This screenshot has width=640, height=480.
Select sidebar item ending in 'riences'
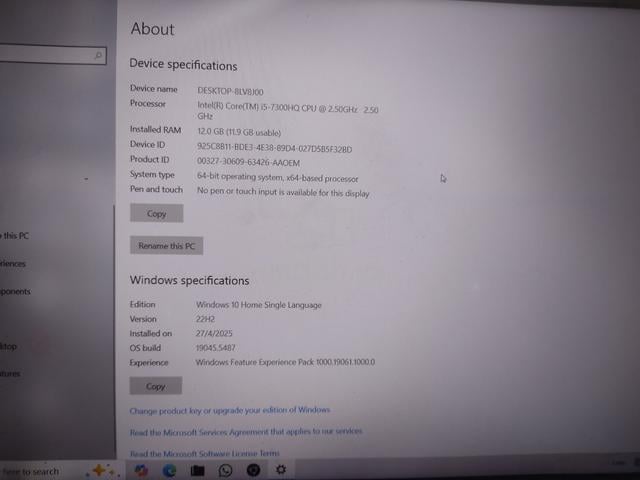tap(13, 264)
